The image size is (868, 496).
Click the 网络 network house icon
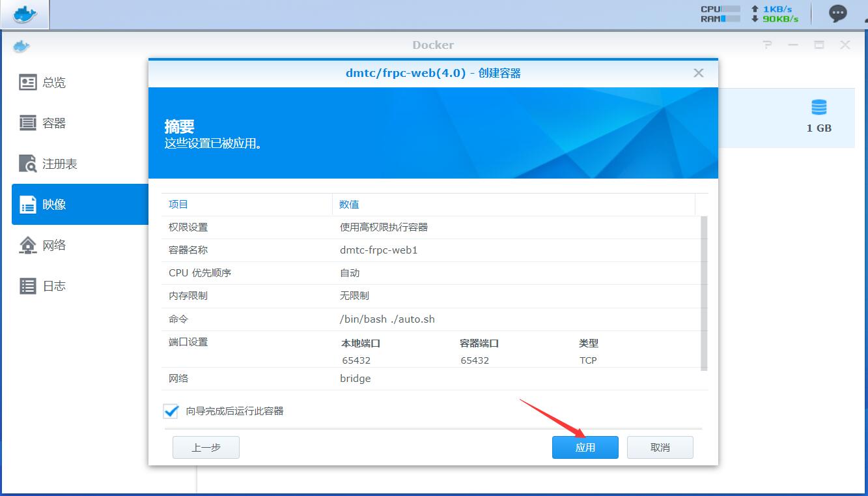point(28,245)
